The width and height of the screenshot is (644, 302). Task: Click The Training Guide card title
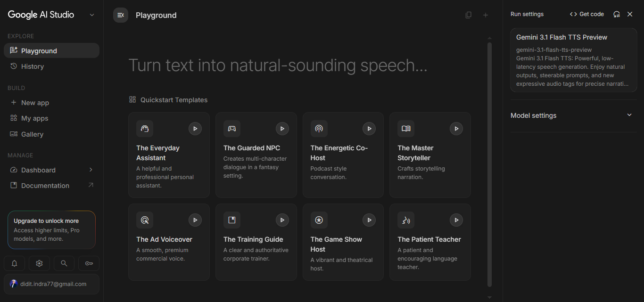(x=253, y=239)
